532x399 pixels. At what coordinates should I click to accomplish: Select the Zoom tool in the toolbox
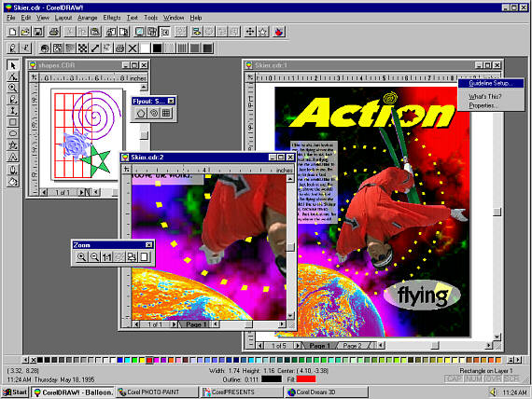tap(13, 88)
